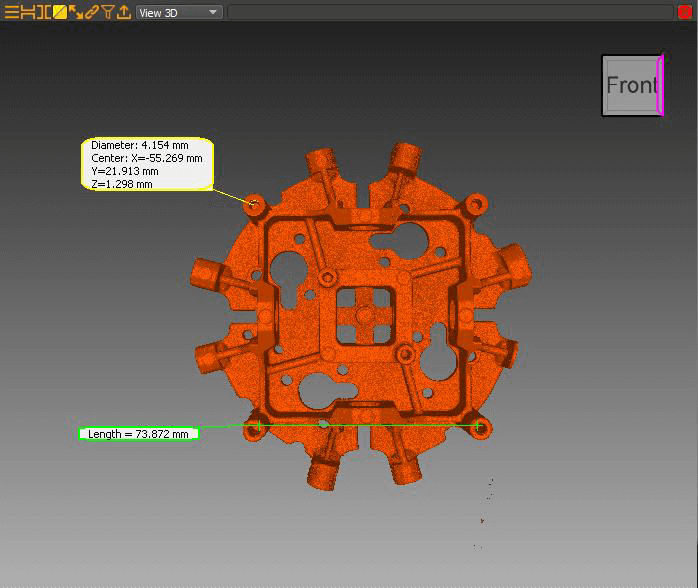Screen dimensions: 698x588
Task: Click the chain link icon
Action: [92, 12]
